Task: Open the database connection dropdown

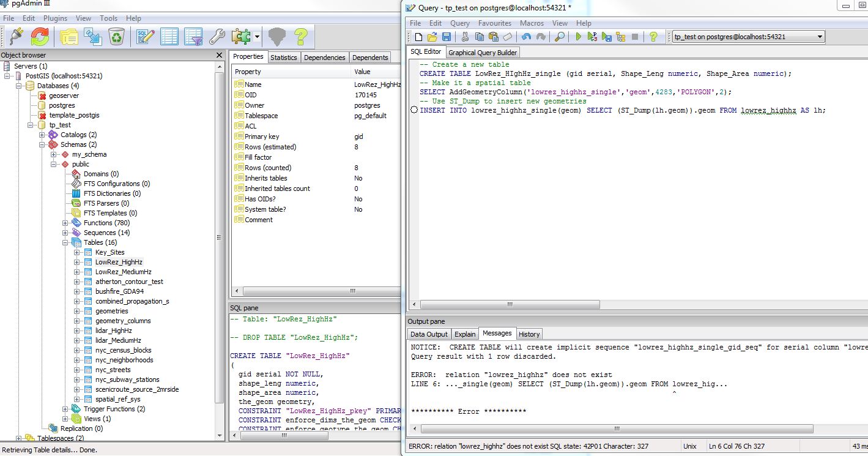Action: pyautogui.click(x=820, y=37)
